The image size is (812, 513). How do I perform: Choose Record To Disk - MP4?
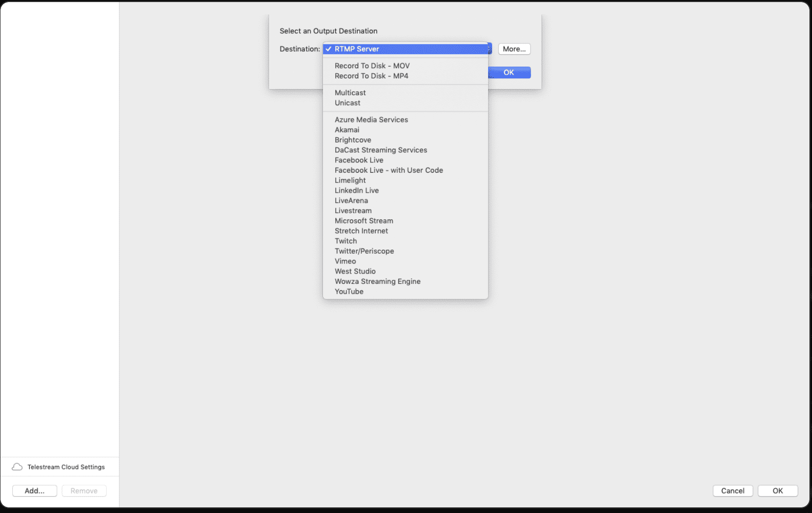(x=405, y=76)
